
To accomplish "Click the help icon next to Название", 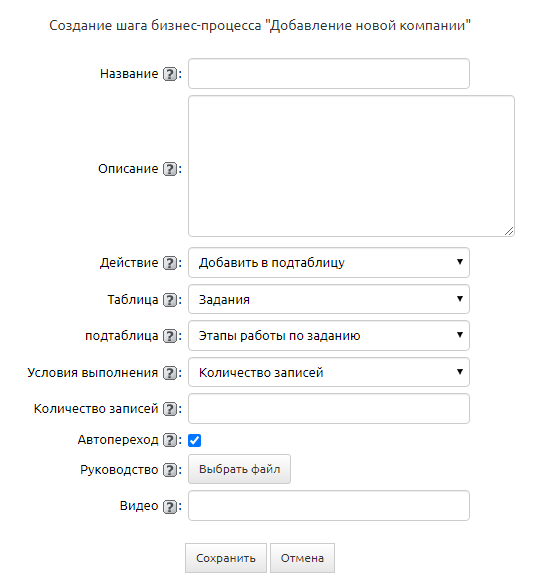I will click(x=170, y=74).
